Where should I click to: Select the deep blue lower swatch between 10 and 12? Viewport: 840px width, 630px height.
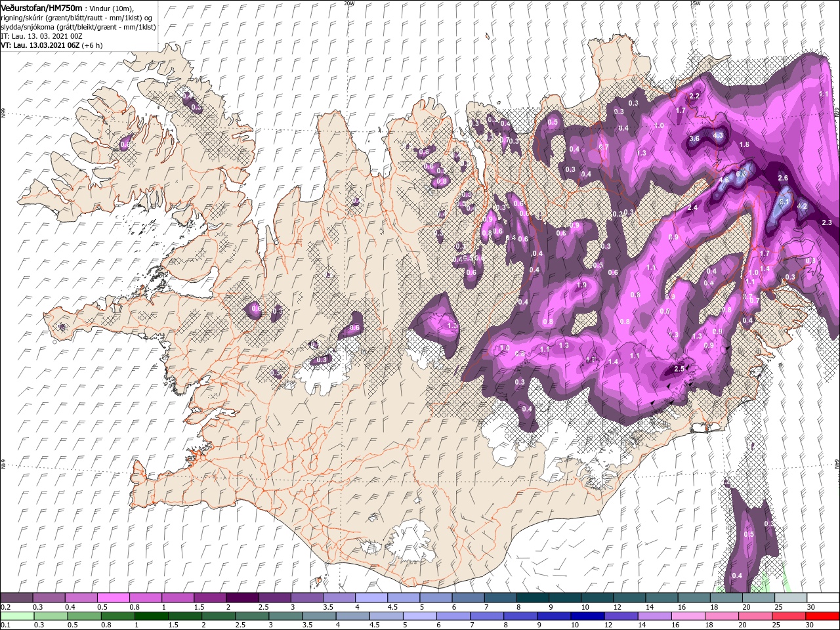pyautogui.click(x=587, y=616)
